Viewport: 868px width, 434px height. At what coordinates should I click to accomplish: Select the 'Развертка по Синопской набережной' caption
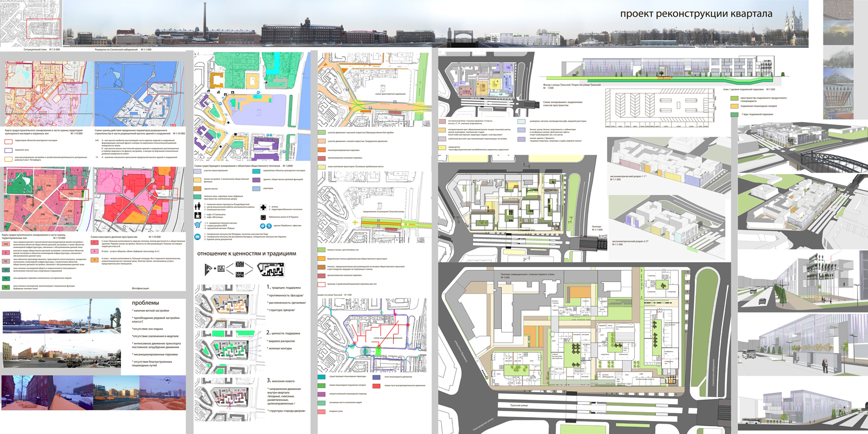pyautogui.click(x=117, y=49)
